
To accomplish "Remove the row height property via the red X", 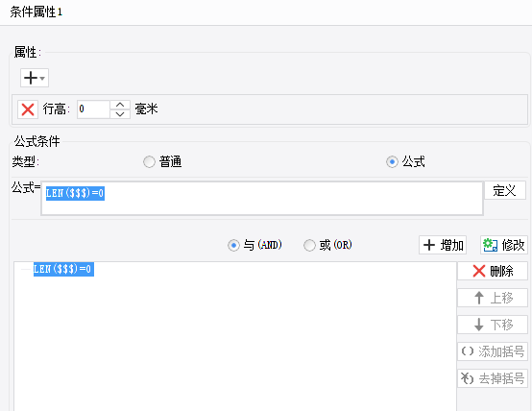I will 28,109.
